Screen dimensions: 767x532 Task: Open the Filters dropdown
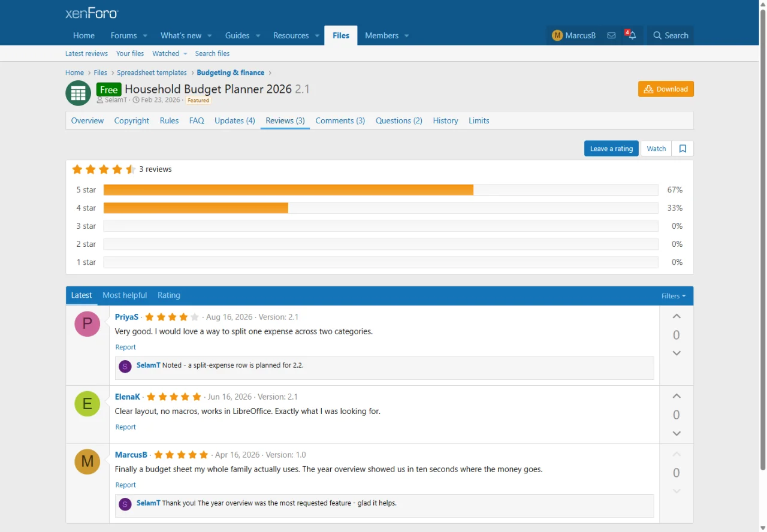674,296
